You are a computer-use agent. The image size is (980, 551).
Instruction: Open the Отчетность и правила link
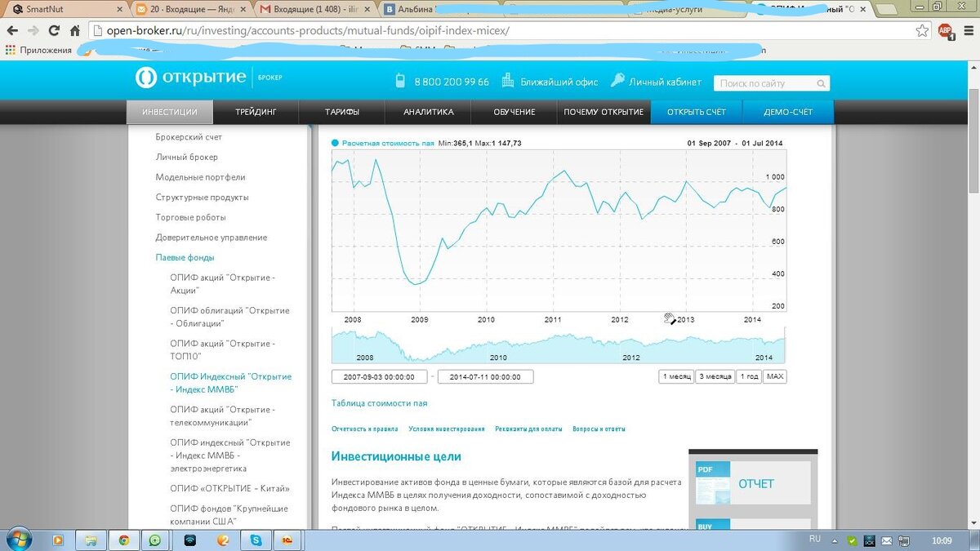pos(364,429)
